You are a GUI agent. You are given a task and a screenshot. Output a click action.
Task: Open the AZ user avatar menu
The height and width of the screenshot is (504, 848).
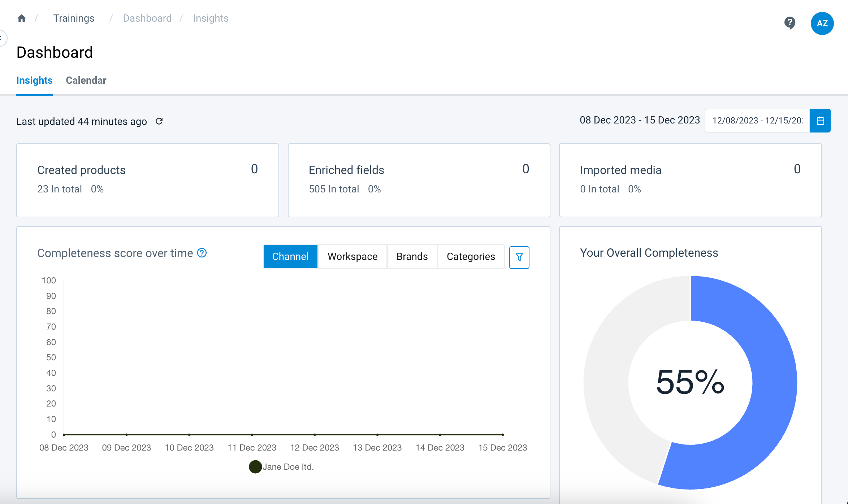pyautogui.click(x=822, y=23)
